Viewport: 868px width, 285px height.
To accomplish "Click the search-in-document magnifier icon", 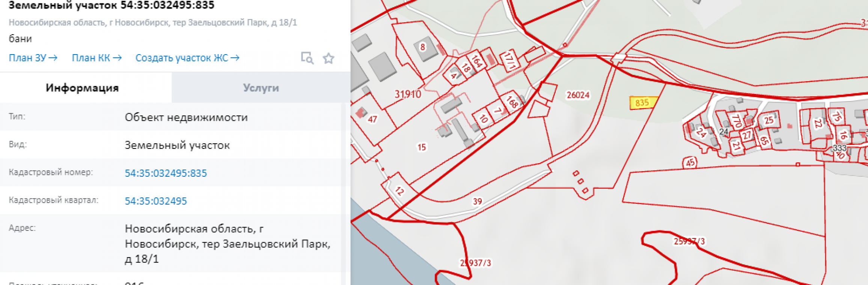I will pos(307,58).
